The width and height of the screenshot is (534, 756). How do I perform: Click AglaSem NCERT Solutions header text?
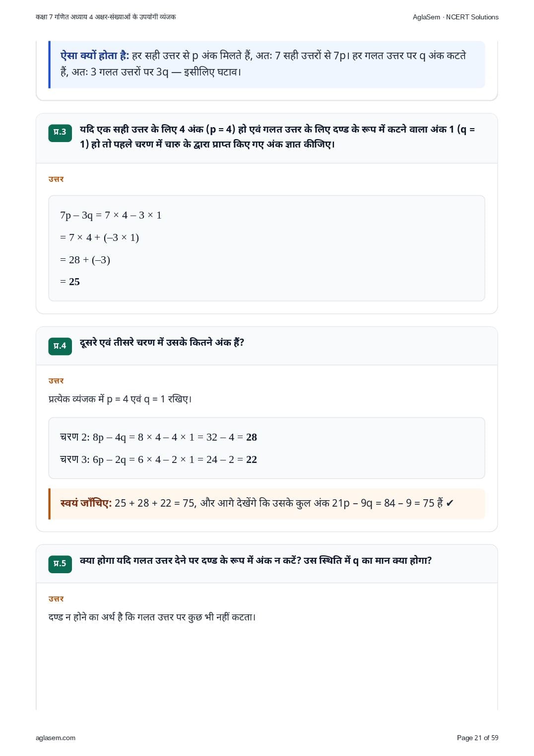pyautogui.click(x=456, y=17)
